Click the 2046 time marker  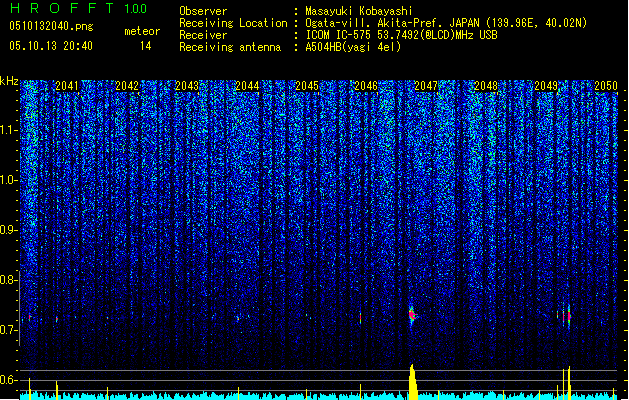pos(366,86)
